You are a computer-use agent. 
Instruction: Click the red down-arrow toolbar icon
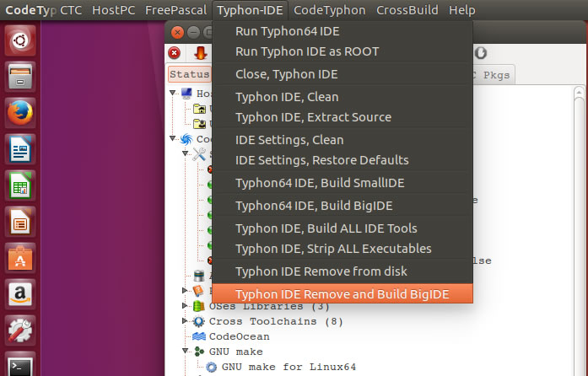(201, 53)
